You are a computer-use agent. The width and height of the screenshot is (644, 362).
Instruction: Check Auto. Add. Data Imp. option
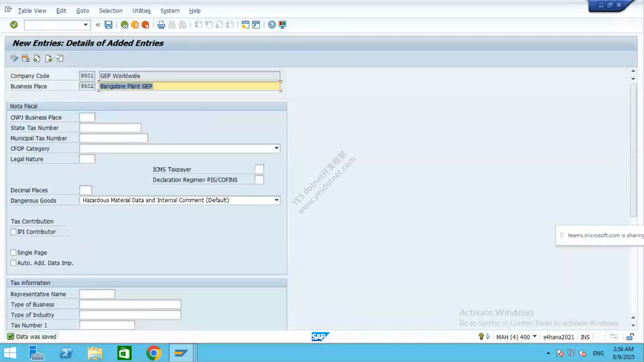tap(13, 263)
